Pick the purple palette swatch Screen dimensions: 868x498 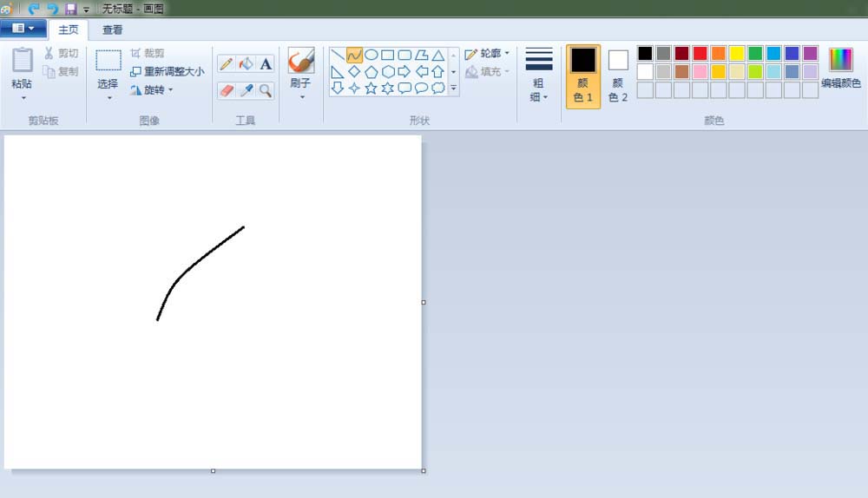(811, 53)
